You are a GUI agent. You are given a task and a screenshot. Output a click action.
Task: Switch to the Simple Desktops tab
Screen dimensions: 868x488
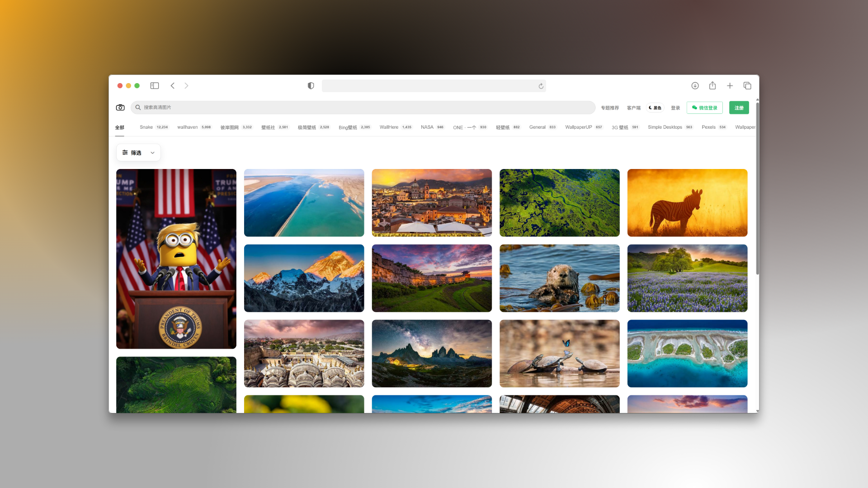coord(670,127)
